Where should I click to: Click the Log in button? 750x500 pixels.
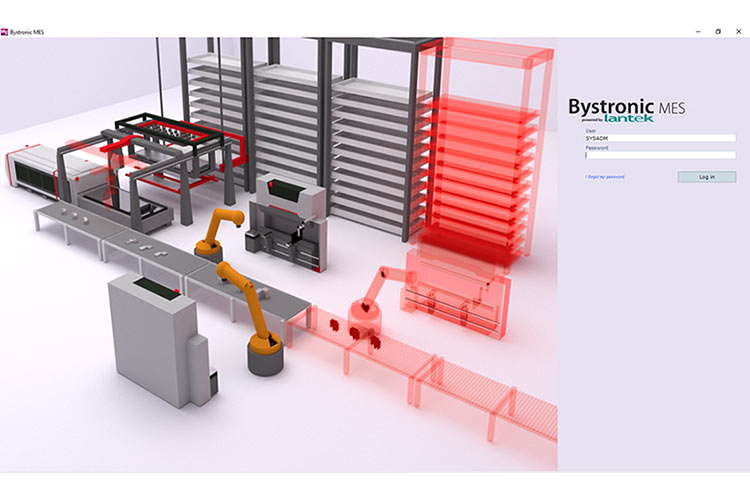(706, 177)
